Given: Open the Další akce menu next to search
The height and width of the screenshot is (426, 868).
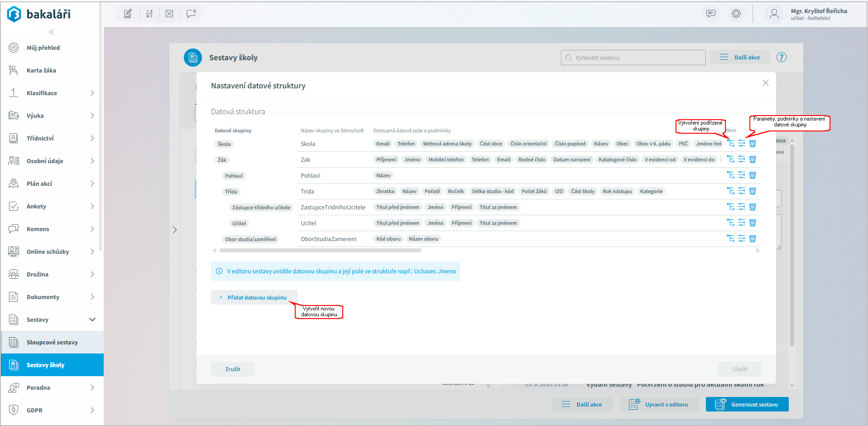Looking at the screenshot, I should (740, 58).
